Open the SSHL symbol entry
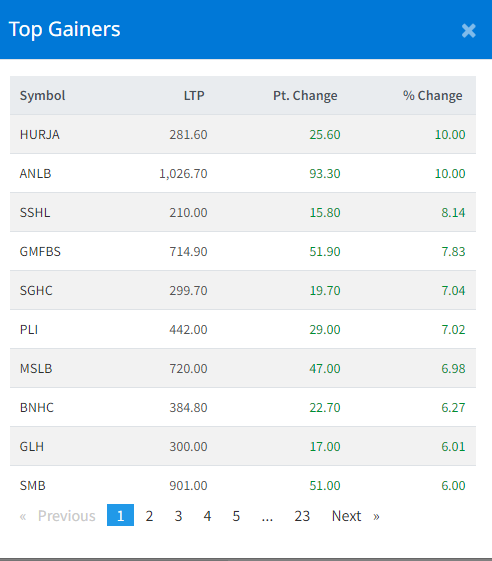492x561 pixels. (35, 213)
